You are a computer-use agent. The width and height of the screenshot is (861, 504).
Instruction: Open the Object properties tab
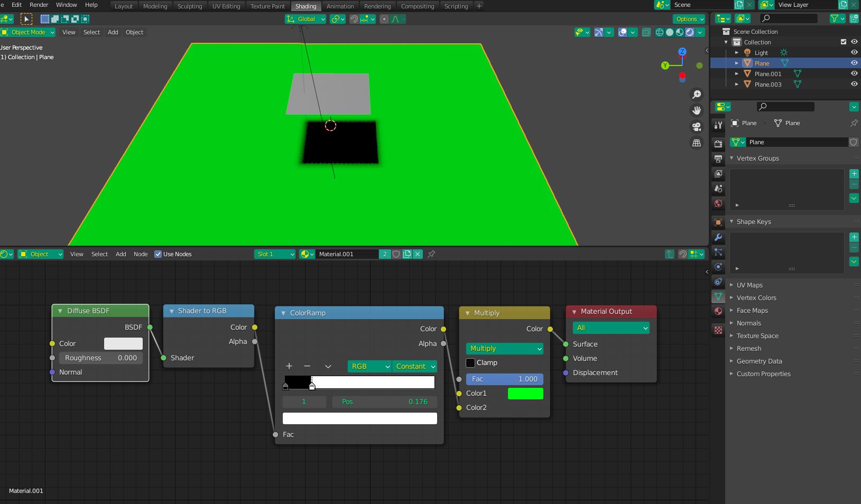[718, 222]
